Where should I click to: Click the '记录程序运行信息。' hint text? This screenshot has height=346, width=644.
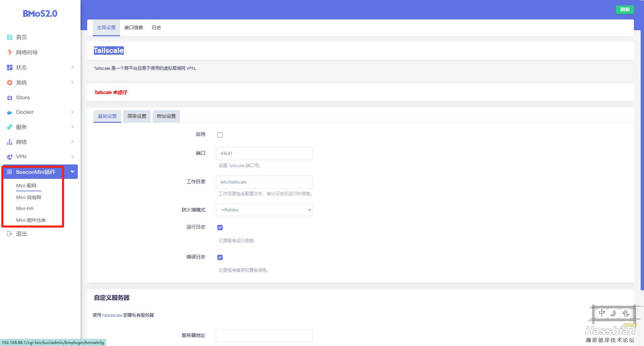[237, 241]
